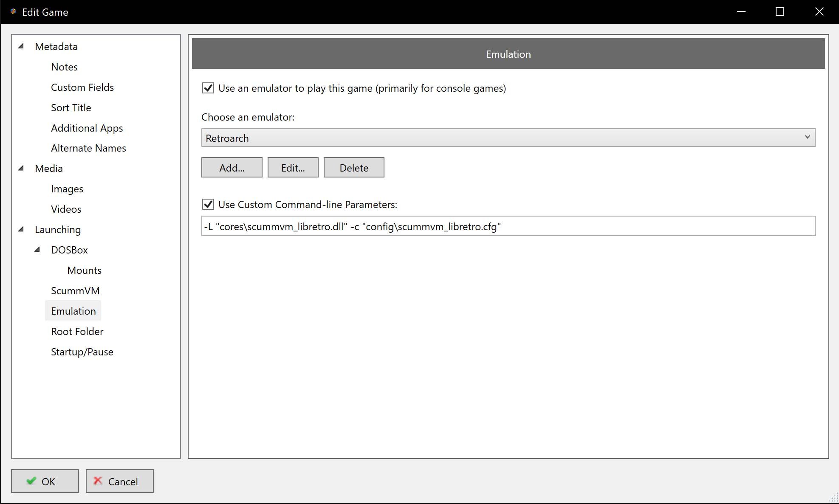Click the Add... emulator button
This screenshot has width=839, height=504.
pyautogui.click(x=232, y=167)
